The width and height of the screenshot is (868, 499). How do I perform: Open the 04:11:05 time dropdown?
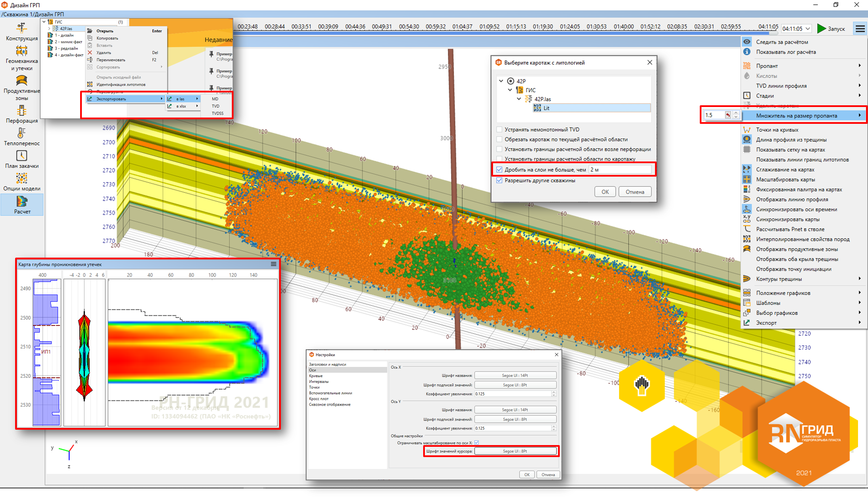[796, 29]
